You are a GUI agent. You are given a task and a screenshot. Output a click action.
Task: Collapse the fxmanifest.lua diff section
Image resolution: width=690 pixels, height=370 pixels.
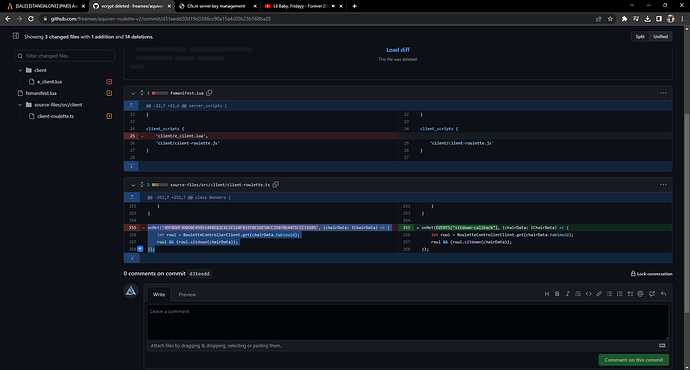tap(133, 93)
